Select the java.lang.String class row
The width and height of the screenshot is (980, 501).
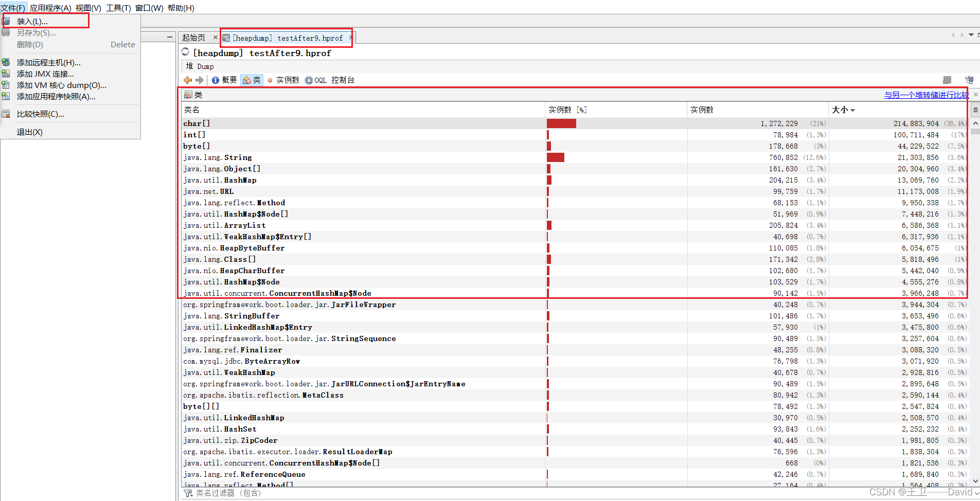(x=575, y=157)
